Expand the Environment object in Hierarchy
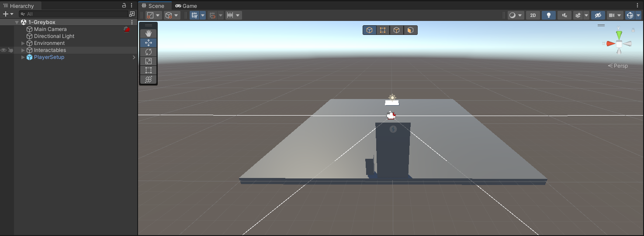Viewport: 644px width, 236px height. pyautogui.click(x=23, y=43)
